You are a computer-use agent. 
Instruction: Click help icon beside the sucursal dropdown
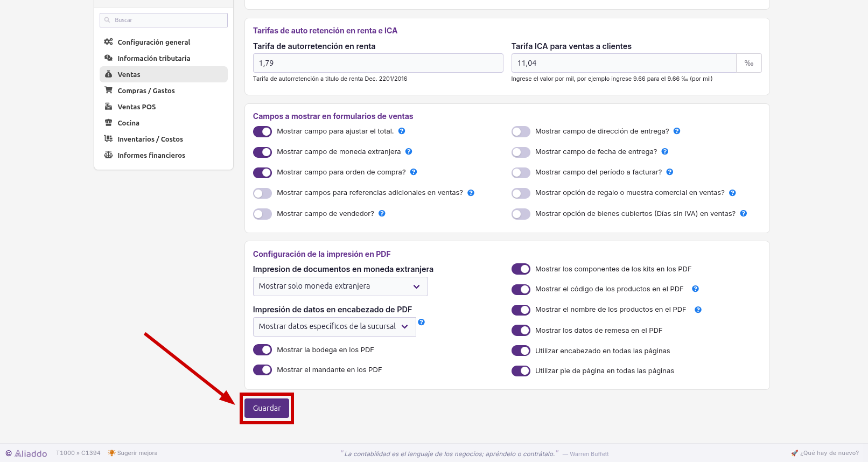422,322
